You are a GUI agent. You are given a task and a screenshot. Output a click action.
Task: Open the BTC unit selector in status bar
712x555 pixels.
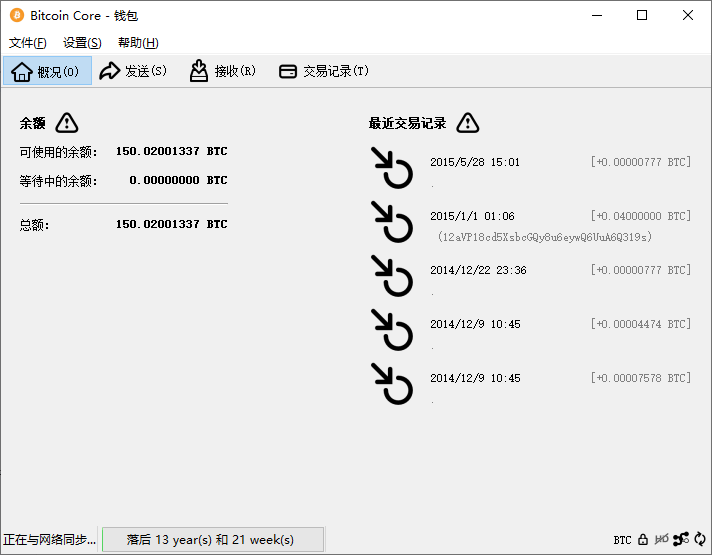coord(622,540)
